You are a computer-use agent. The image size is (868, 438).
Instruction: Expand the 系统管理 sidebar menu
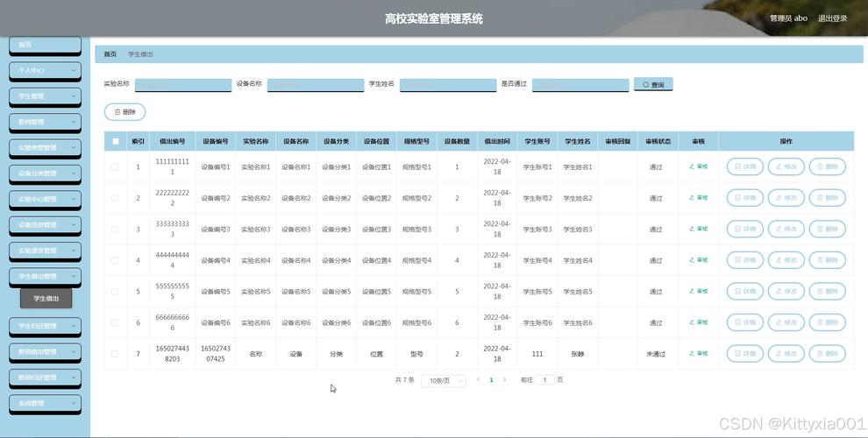(x=46, y=403)
